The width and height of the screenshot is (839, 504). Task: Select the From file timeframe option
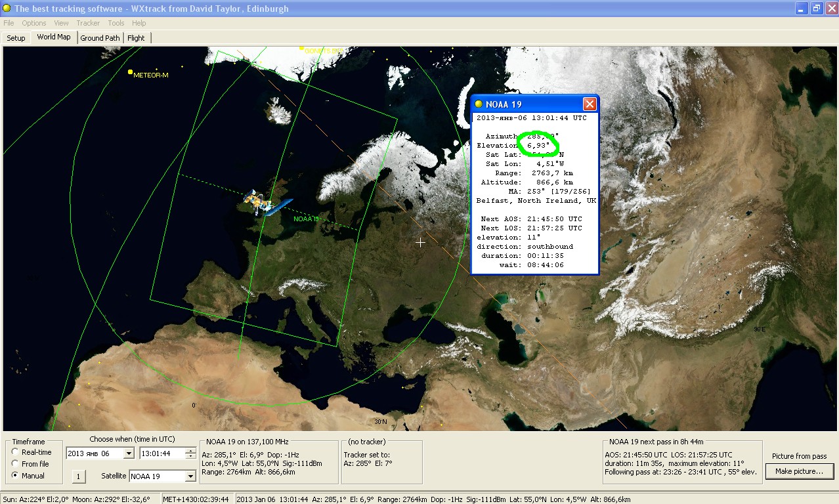16,464
